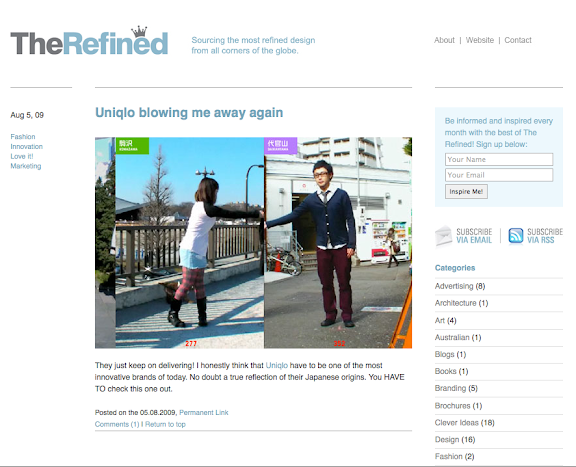Click the crown TheRefined logo

click(x=89, y=41)
